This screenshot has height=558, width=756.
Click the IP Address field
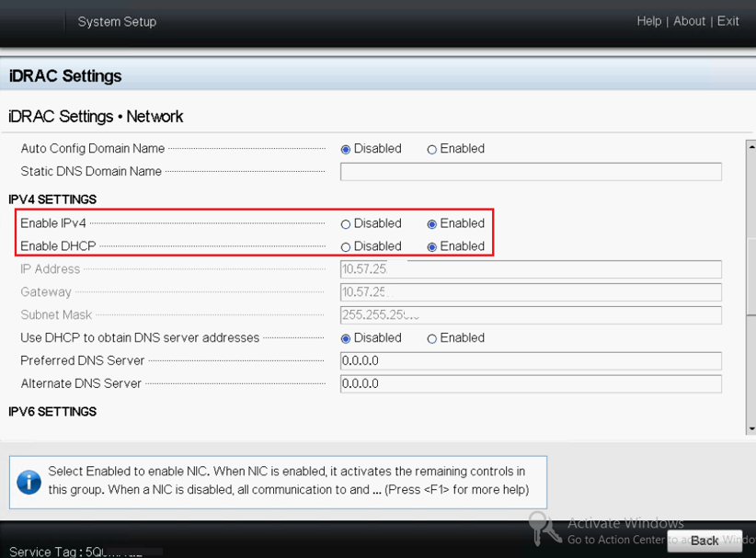pos(531,269)
